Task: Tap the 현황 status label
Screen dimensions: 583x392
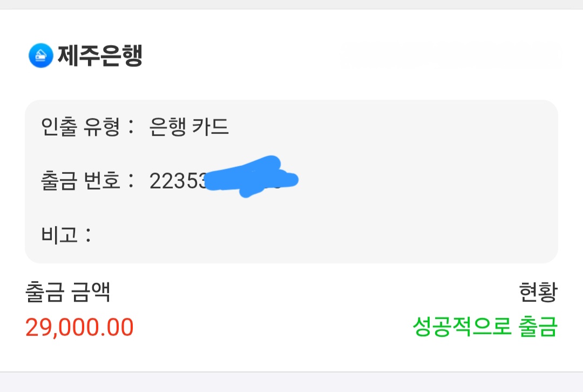Action: [x=537, y=292]
